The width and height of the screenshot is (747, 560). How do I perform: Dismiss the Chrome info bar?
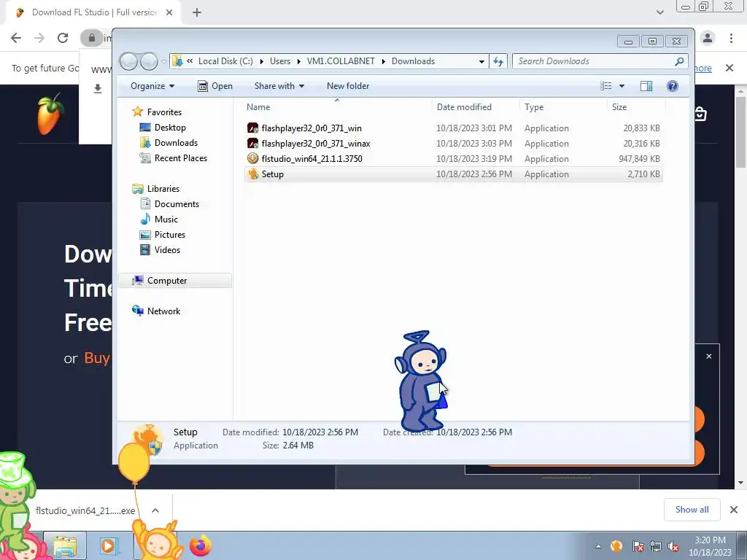(x=729, y=68)
